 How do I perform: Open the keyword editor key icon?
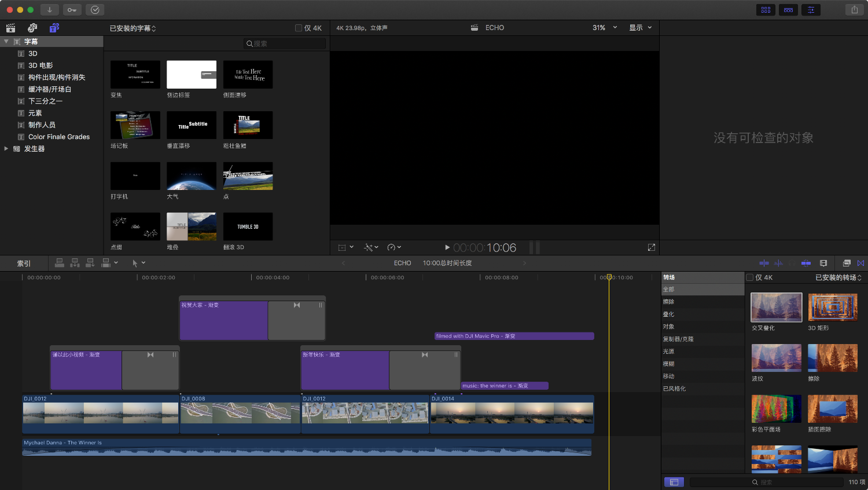pos(72,10)
